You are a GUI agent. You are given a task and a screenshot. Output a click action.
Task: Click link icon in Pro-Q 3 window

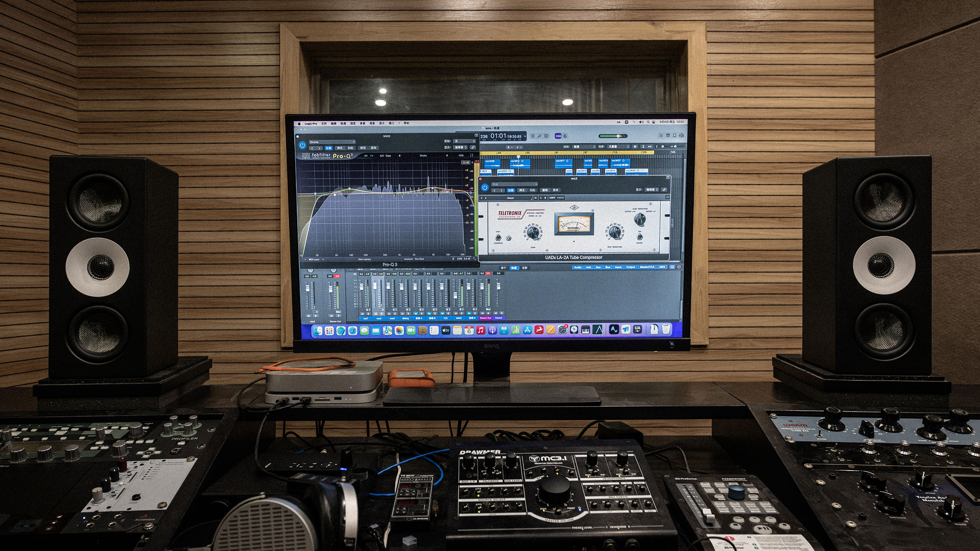click(x=473, y=147)
